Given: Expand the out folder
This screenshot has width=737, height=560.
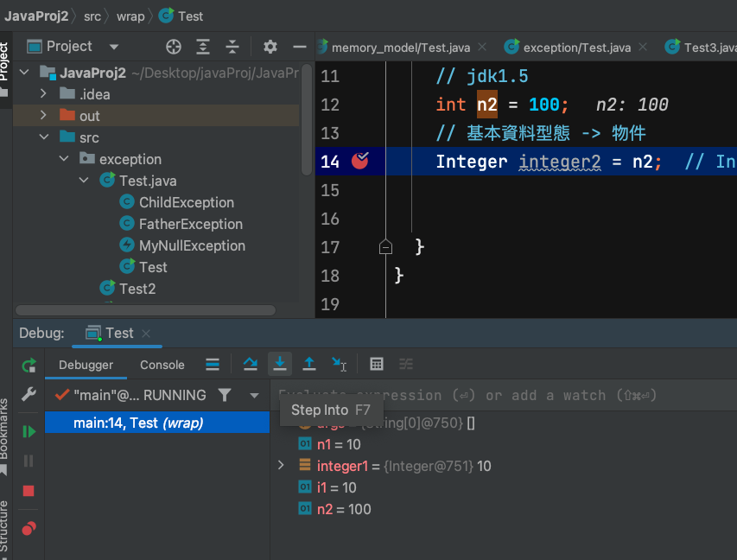Looking at the screenshot, I should (x=43, y=115).
